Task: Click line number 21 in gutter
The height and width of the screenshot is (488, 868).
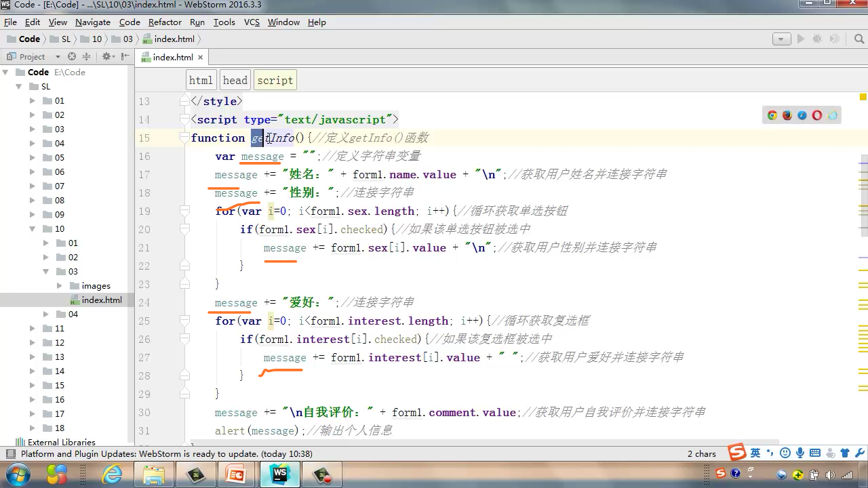Action: [144, 248]
